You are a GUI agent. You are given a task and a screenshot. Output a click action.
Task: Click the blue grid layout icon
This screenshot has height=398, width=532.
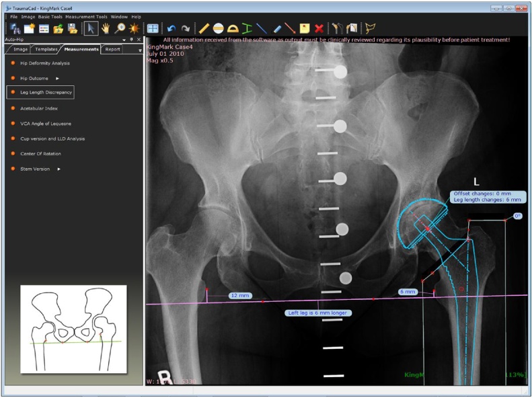click(x=153, y=29)
